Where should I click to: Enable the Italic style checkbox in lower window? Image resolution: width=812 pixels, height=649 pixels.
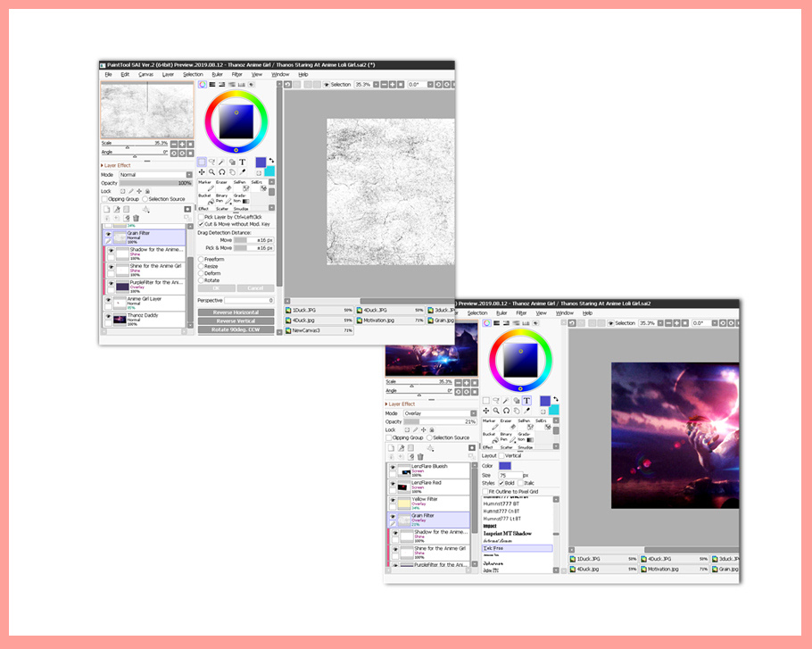tap(520, 483)
